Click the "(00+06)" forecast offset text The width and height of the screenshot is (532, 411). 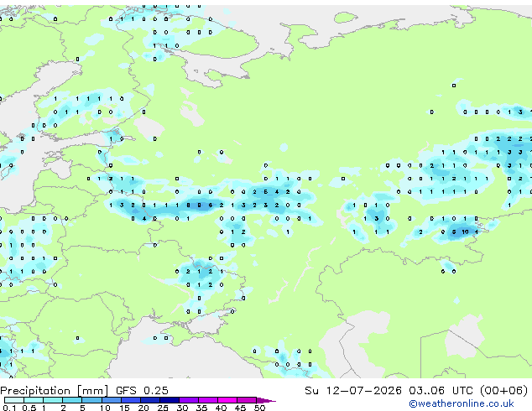tap(504, 391)
